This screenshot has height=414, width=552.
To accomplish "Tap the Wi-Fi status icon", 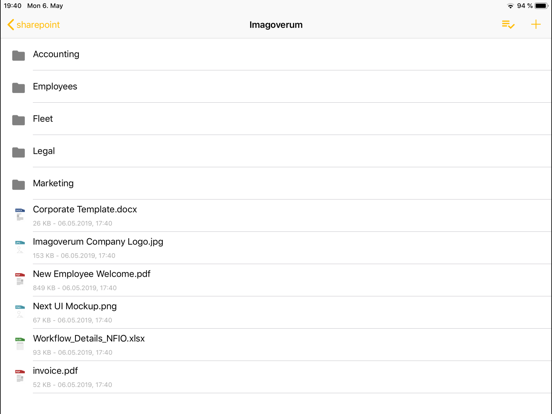I will click(510, 6).
